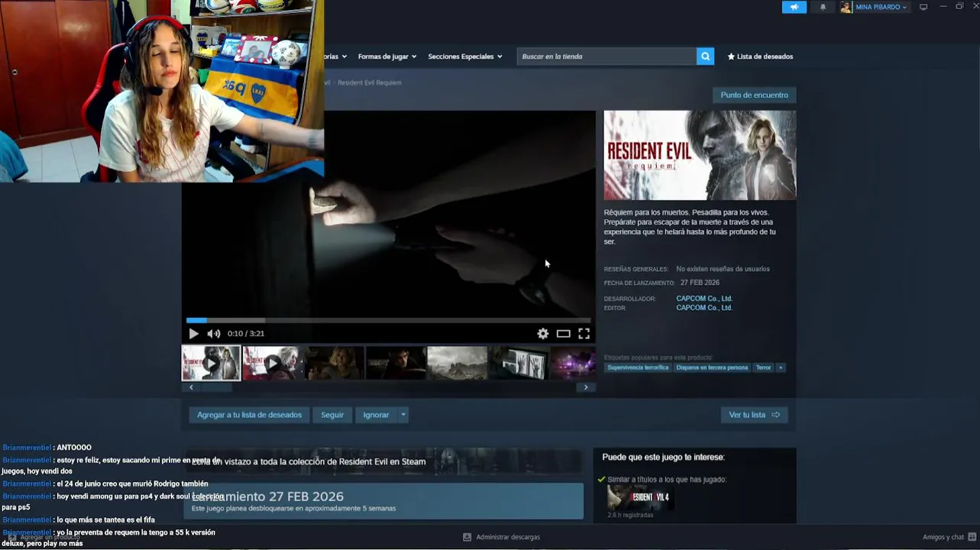Click 'Agregar a tu lista de deseados'
The width and height of the screenshot is (980, 550).
tap(250, 415)
